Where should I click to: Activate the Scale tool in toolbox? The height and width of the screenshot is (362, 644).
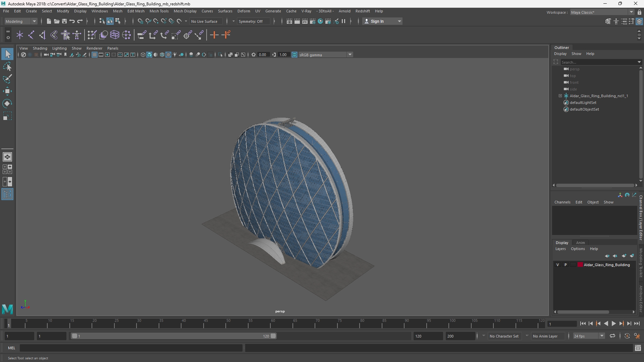click(7, 116)
